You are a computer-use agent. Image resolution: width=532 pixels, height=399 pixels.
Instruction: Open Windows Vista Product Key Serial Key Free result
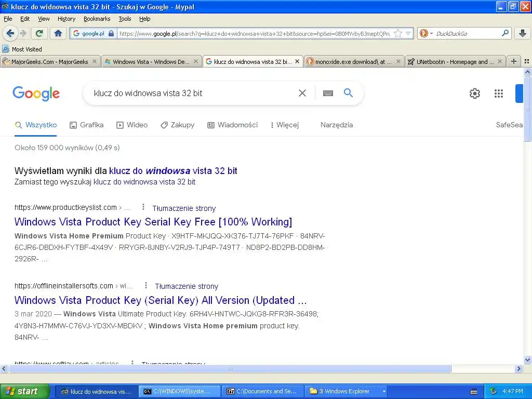pos(153,222)
